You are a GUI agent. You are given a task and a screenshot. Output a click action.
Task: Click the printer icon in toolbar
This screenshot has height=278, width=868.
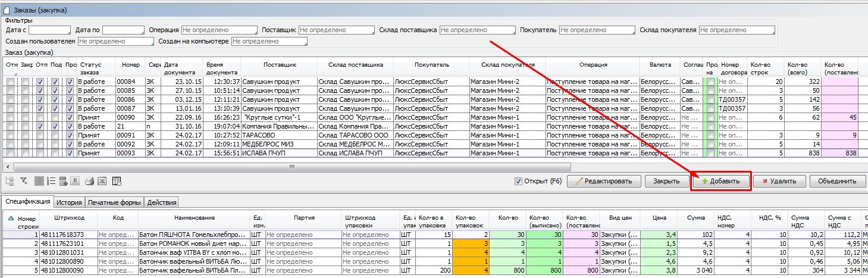pos(90,182)
